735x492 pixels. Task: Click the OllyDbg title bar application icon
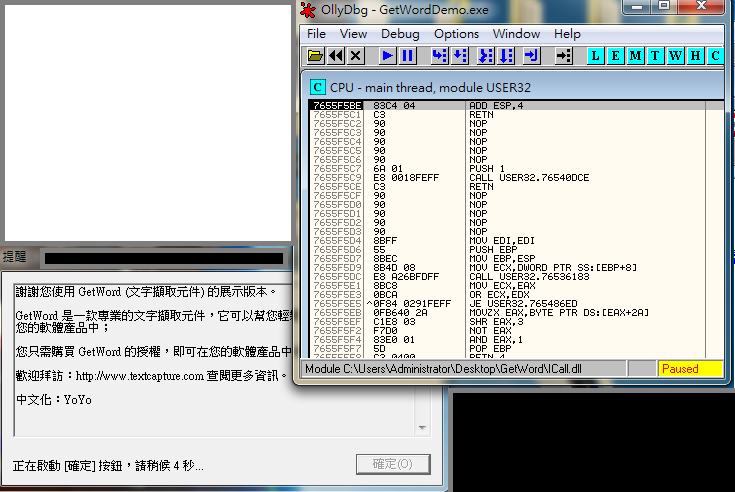[x=308, y=10]
